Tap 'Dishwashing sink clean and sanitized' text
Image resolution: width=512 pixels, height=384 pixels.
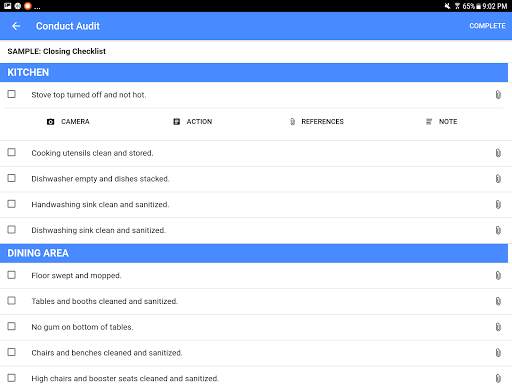98,230
